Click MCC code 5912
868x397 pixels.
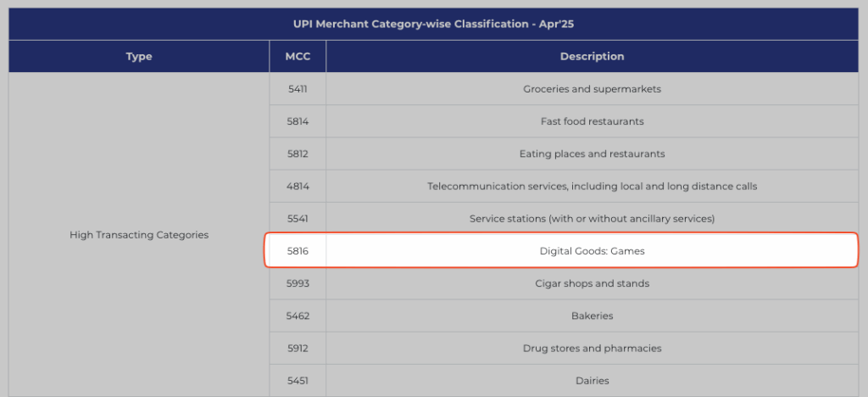coord(298,349)
